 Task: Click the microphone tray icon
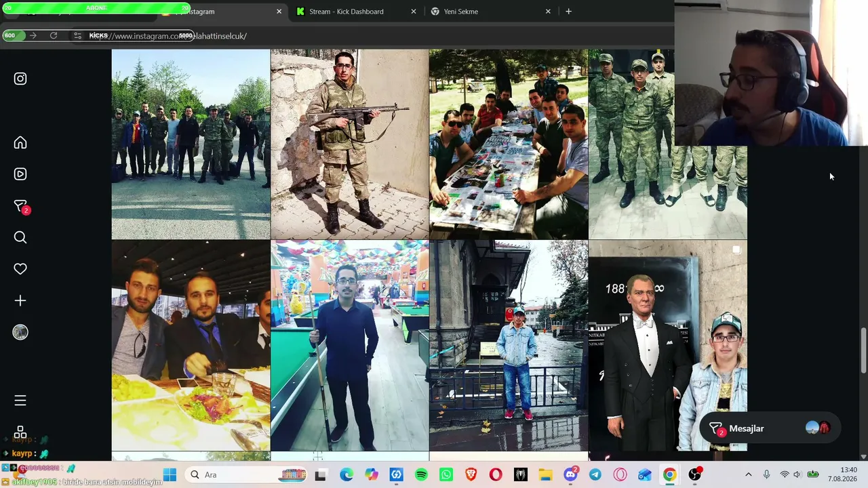tap(766, 475)
